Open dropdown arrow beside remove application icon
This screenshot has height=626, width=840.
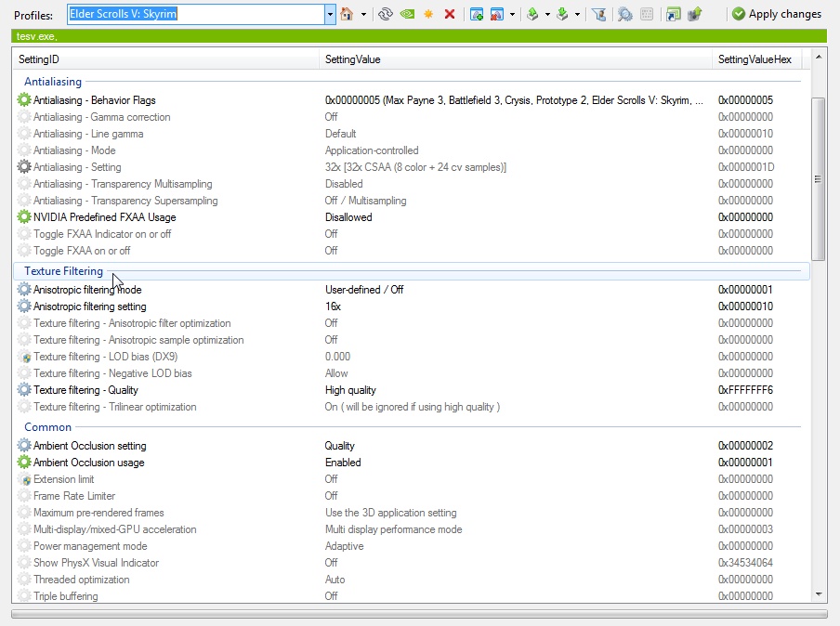(x=513, y=15)
